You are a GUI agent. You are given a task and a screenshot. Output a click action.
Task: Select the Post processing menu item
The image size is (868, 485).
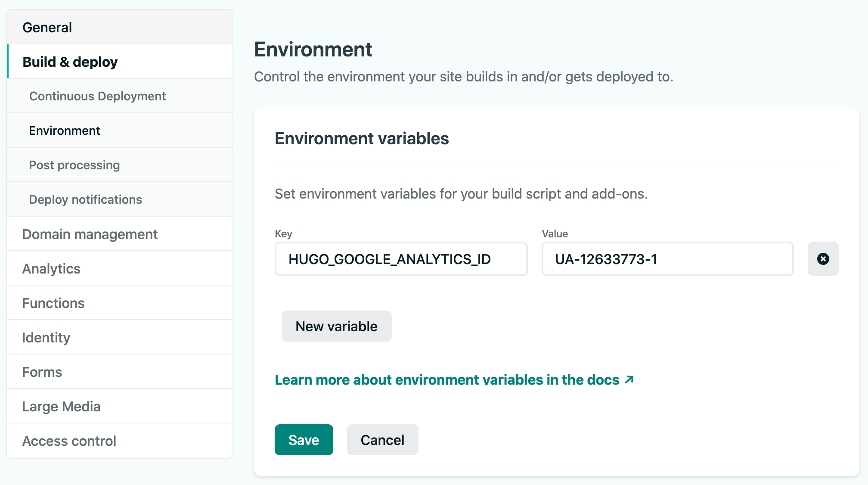click(74, 165)
